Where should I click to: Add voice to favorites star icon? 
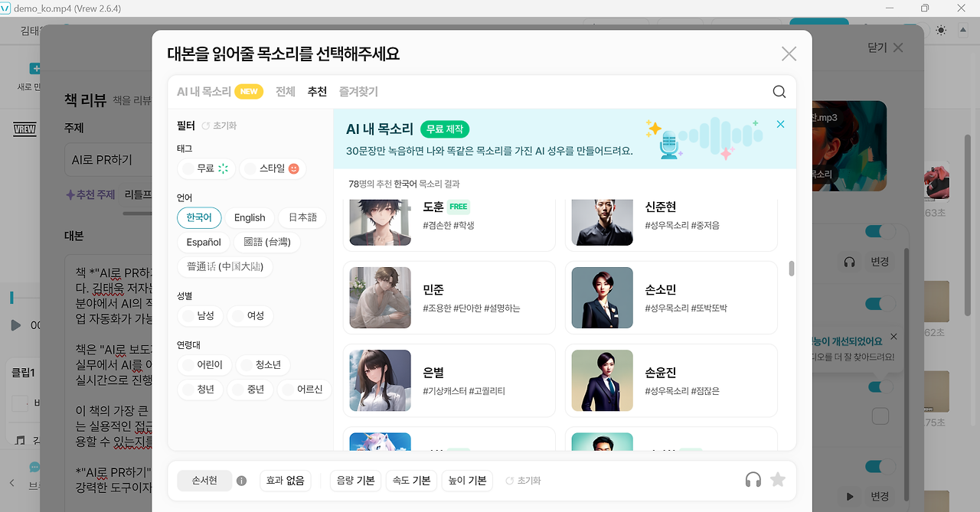click(778, 480)
